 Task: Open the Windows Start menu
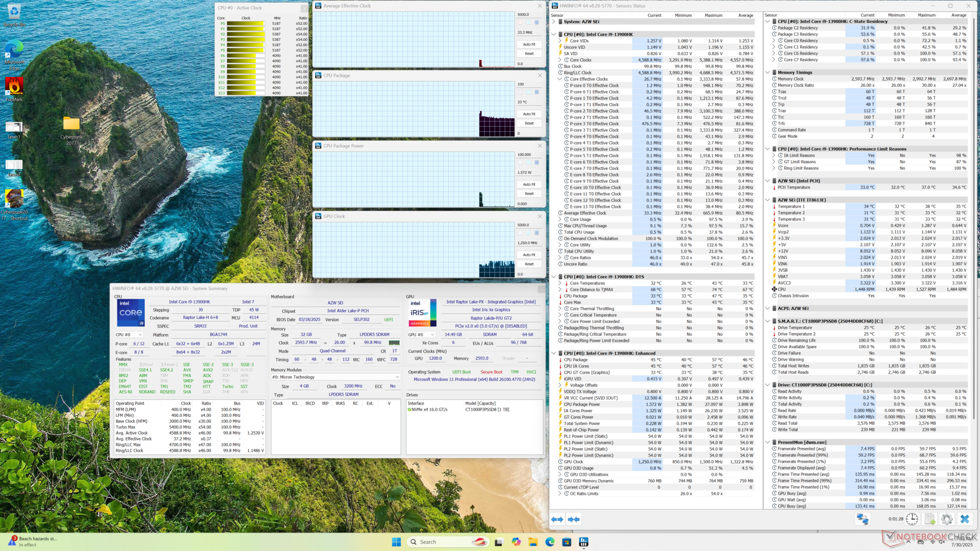coord(396,542)
